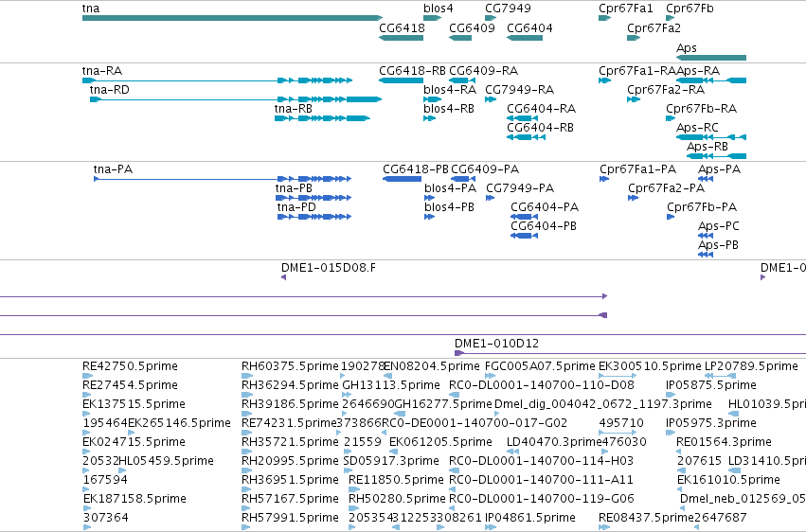The height and width of the screenshot is (532, 806).
Task: Select the tna gene bar
Action: tap(232, 18)
